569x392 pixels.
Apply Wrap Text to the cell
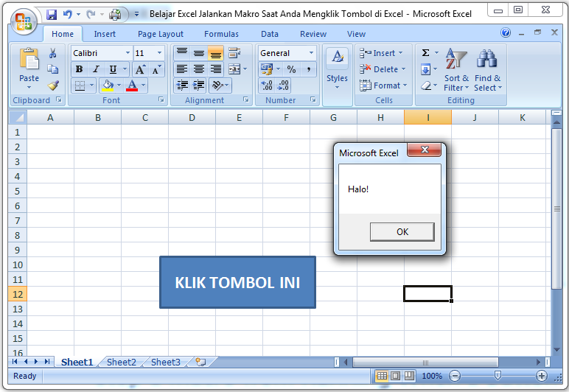pos(234,53)
